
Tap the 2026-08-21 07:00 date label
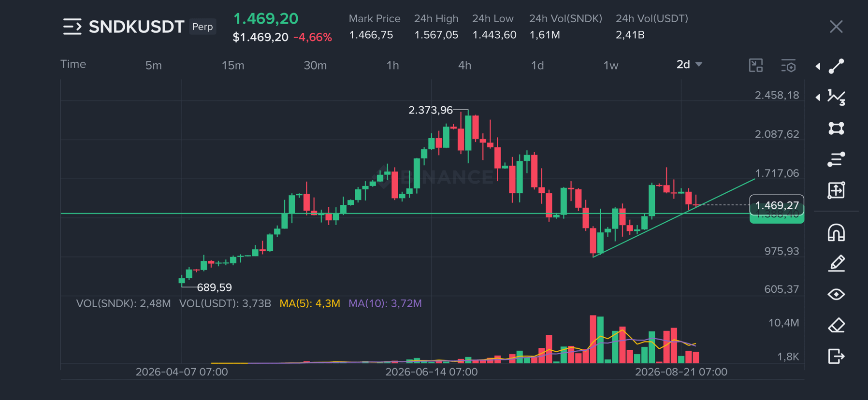[x=681, y=372]
